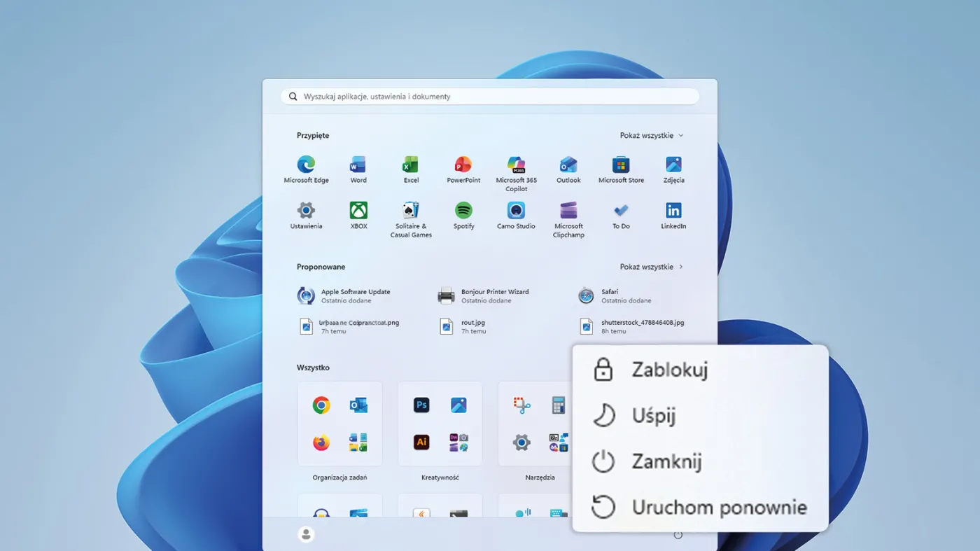
Task: Expand more apps tile in Narzędzia folder
Action: pyautogui.click(x=559, y=442)
